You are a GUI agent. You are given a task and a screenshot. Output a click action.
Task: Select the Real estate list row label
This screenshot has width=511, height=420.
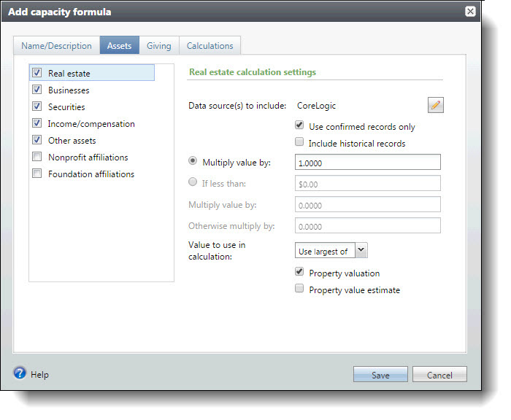(x=69, y=74)
